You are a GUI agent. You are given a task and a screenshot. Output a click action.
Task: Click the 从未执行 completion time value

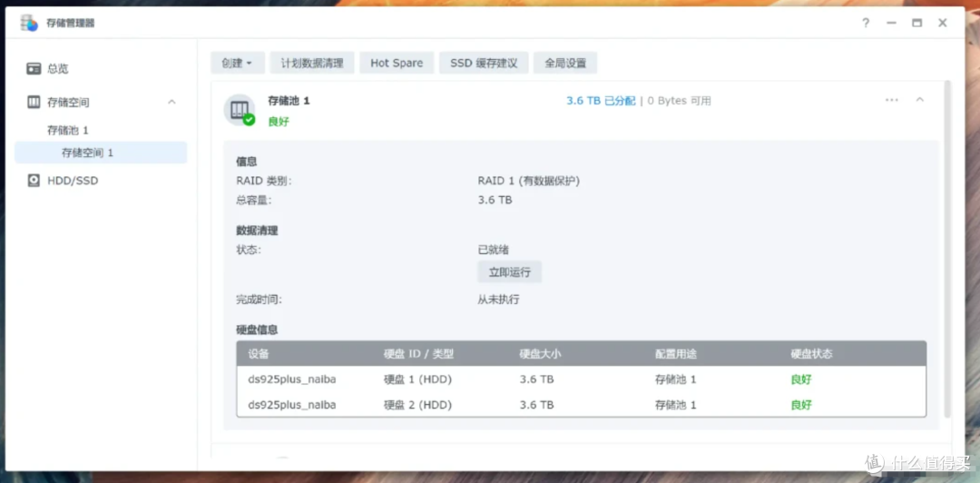(498, 299)
